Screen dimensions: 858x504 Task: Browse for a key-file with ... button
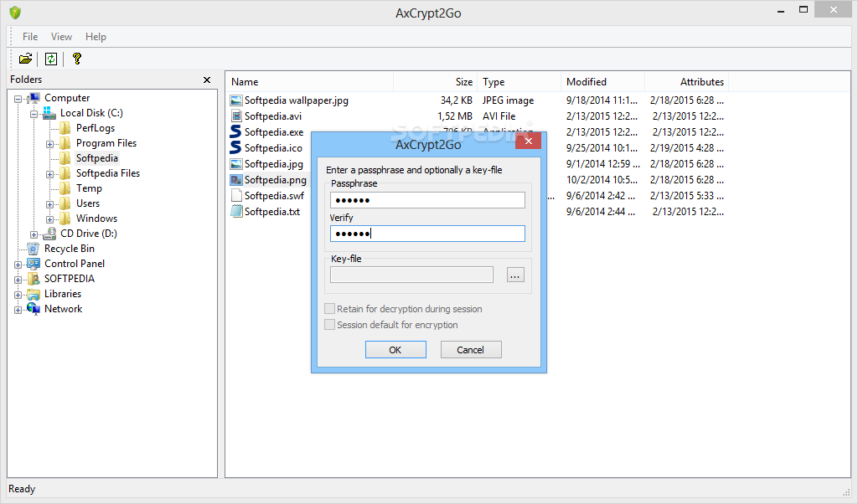[x=515, y=275]
